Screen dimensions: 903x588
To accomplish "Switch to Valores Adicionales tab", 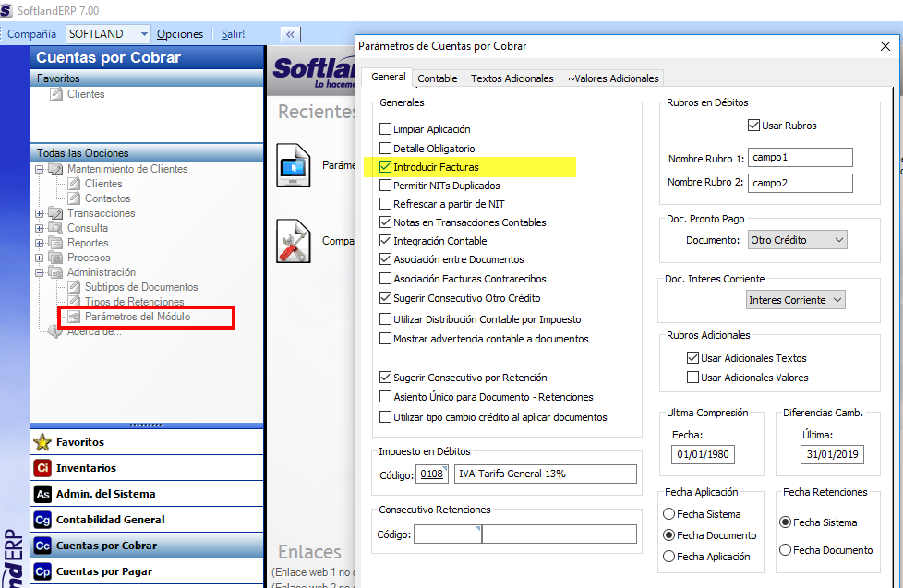I will coord(613,78).
